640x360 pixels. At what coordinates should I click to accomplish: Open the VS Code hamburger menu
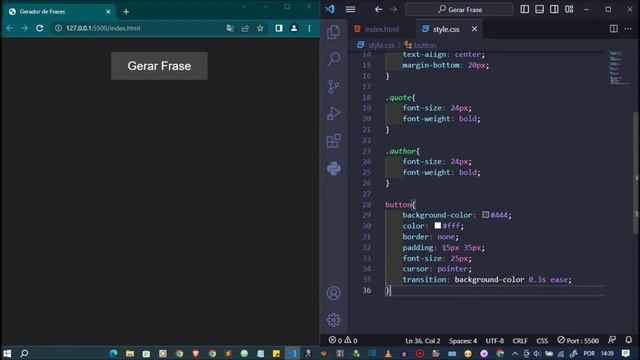[350, 9]
